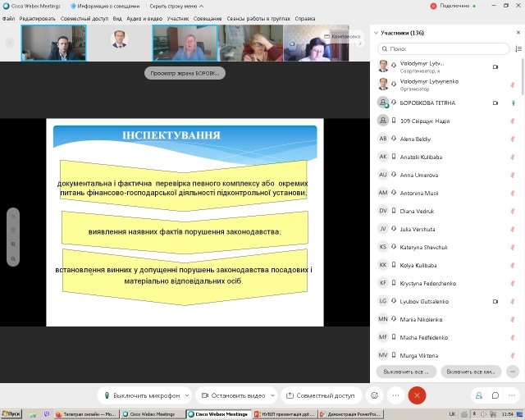The width and height of the screenshot is (525, 420).
Task: Toggle active microphone of БОРОВКОВА ТЕТЯНА
Action: coord(514,103)
